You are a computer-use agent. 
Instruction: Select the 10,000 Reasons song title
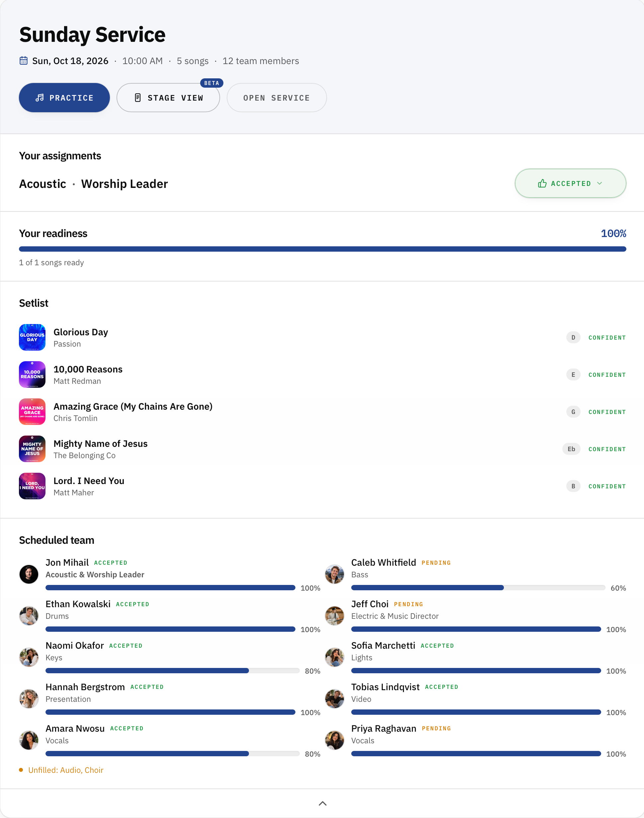tap(88, 369)
